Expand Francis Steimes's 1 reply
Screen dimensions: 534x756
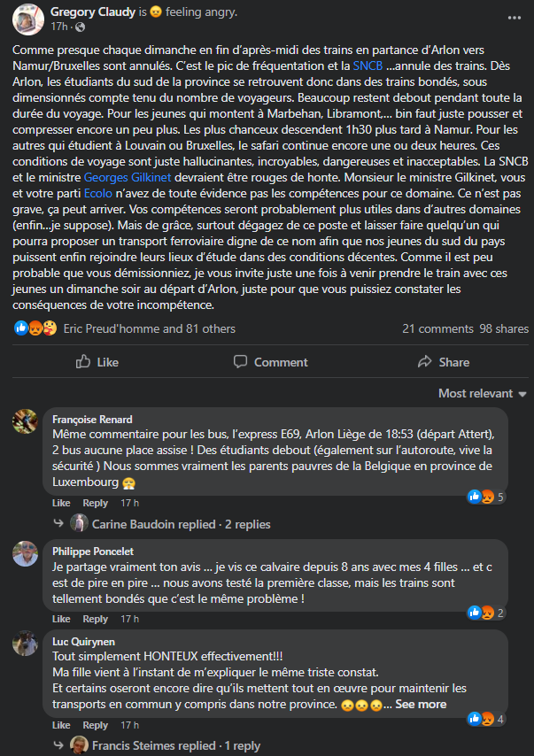pos(176,745)
